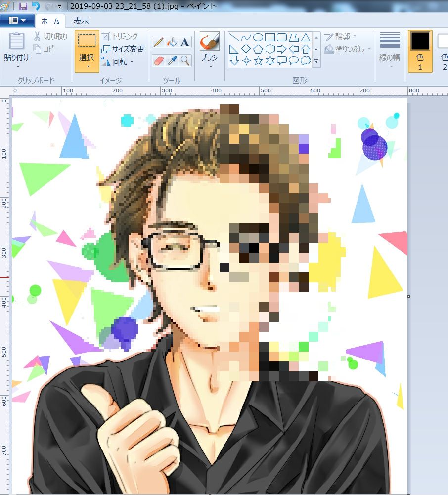Choose the Right triangle shape
This screenshot has width=448, height=495.
tap(234, 49)
